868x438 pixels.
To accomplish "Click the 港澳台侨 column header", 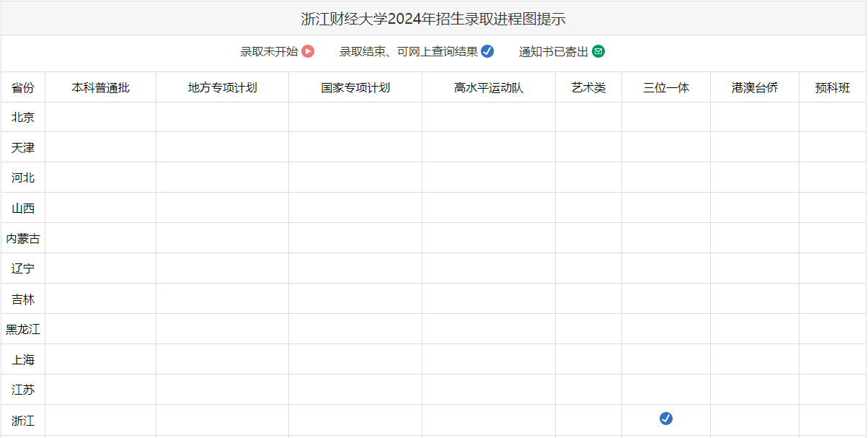I will point(755,87).
